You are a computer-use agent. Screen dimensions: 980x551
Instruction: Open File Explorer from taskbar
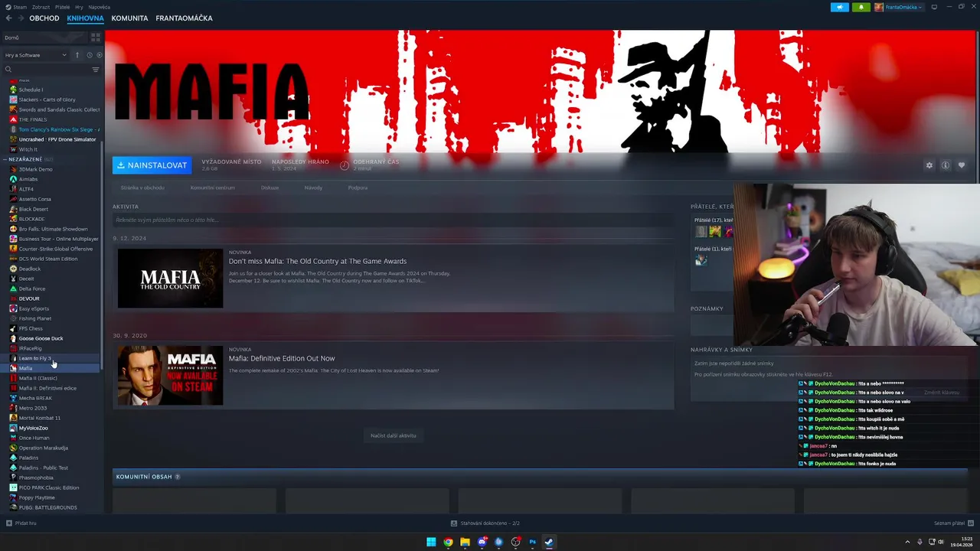(465, 542)
